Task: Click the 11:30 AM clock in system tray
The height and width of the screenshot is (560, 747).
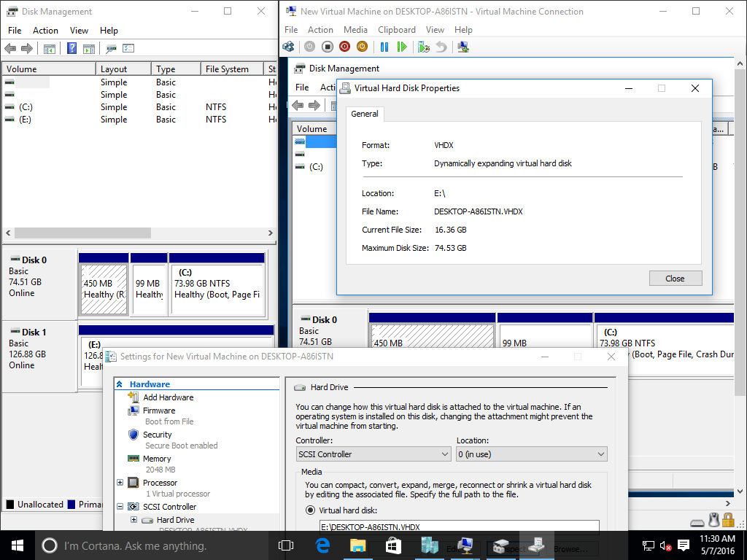Action: [718, 539]
